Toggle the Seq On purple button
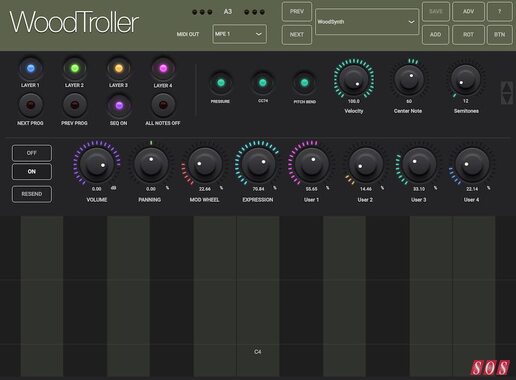Viewport: 516px width, 380px height. 119,105
